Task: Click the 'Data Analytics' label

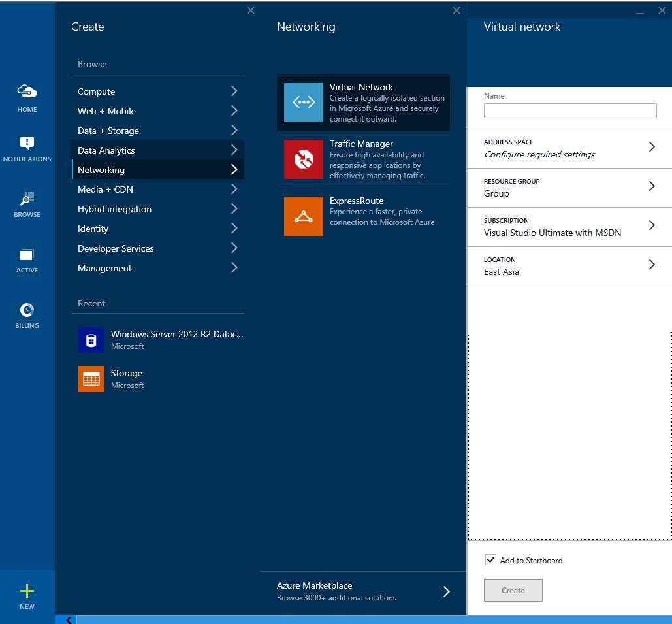Action: point(106,150)
